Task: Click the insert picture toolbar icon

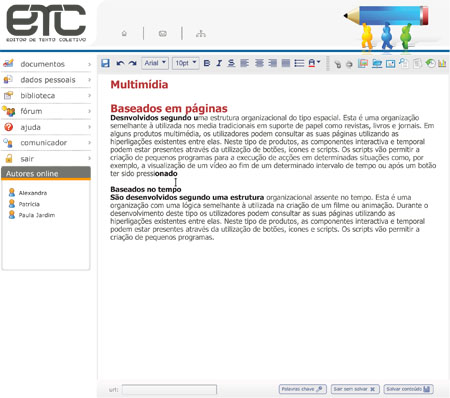Action: click(363, 63)
